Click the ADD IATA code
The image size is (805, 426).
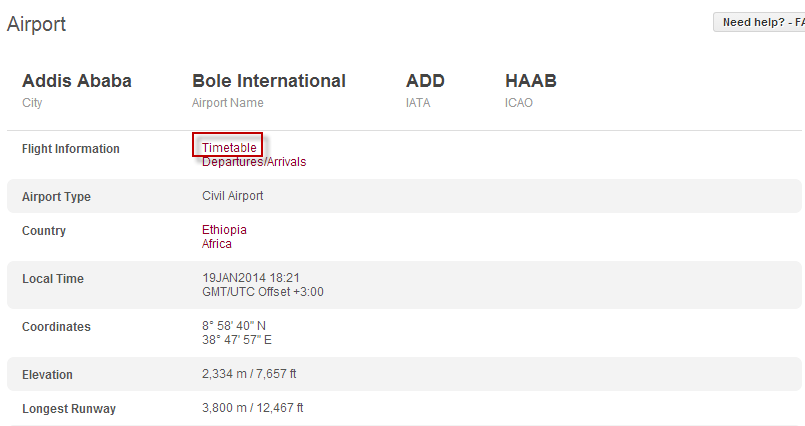pyautogui.click(x=425, y=81)
